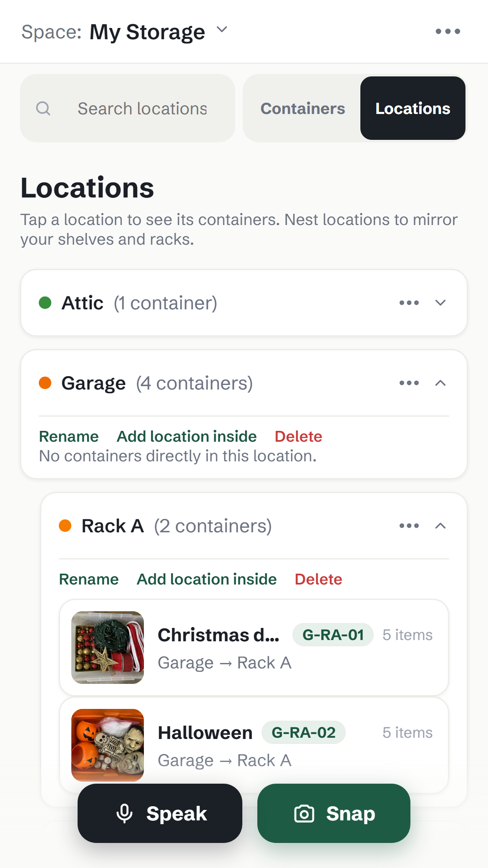Screen dimensions: 488x868
Task: Open the Halloween container card G-RA-02
Action: coord(254,745)
